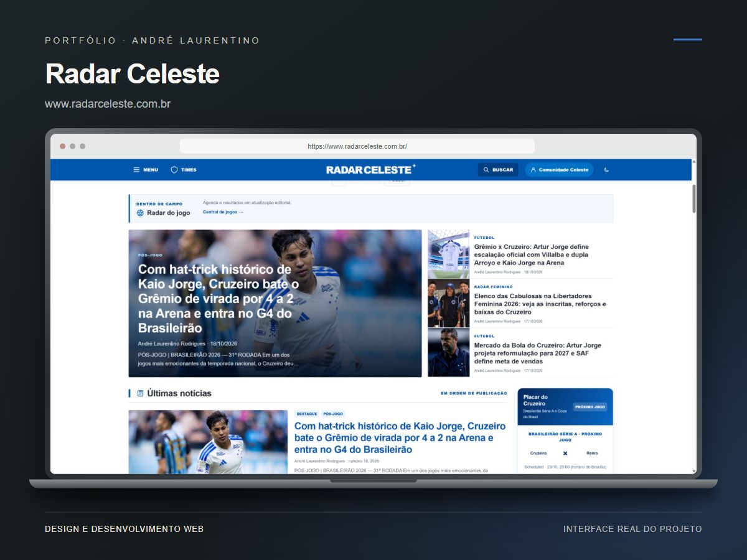Toggle dark mode moon icon

(607, 170)
